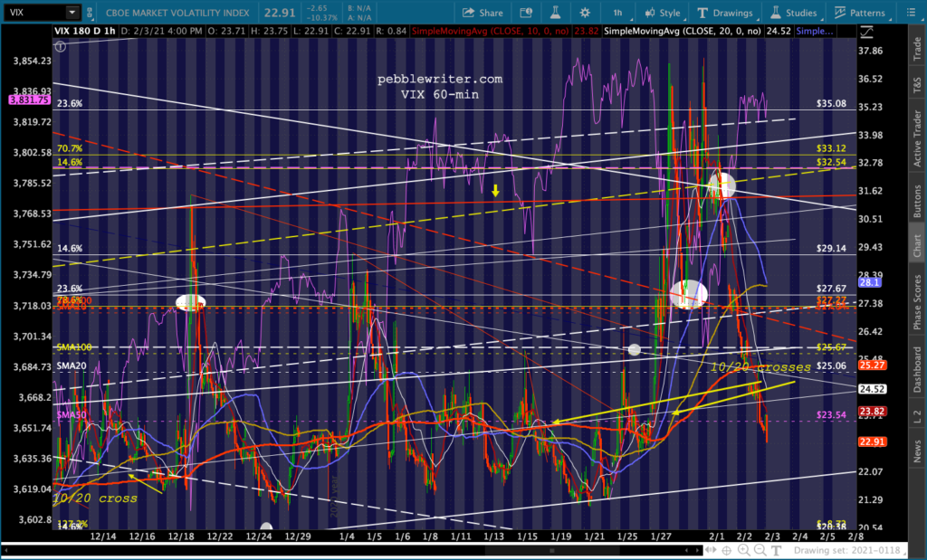Screen dimensions: 927x560
Task: Open the chart info news icon
Action: point(525,13)
